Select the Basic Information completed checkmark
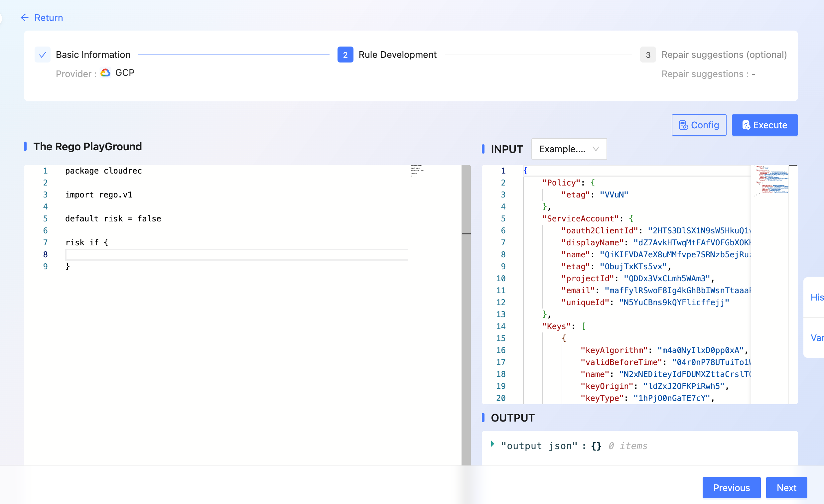The image size is (824, 504). [43, 55]
